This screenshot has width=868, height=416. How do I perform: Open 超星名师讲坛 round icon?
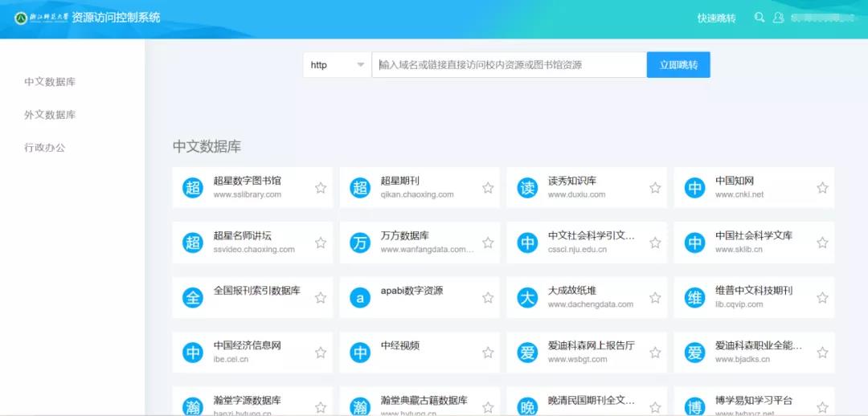click(193, 243)
